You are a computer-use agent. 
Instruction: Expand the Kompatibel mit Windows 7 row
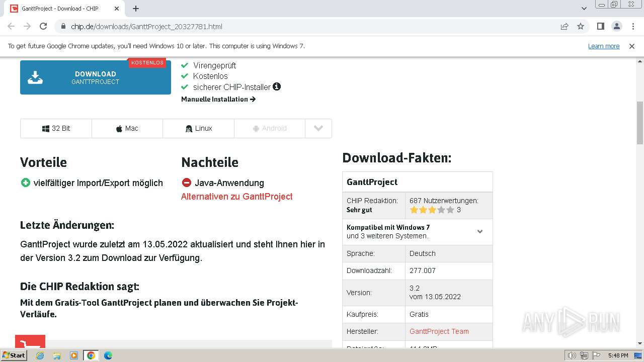(418, 232)
